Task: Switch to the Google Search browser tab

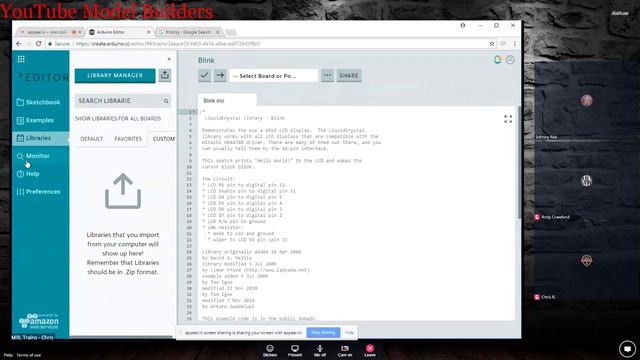Action: coord(189,32)
